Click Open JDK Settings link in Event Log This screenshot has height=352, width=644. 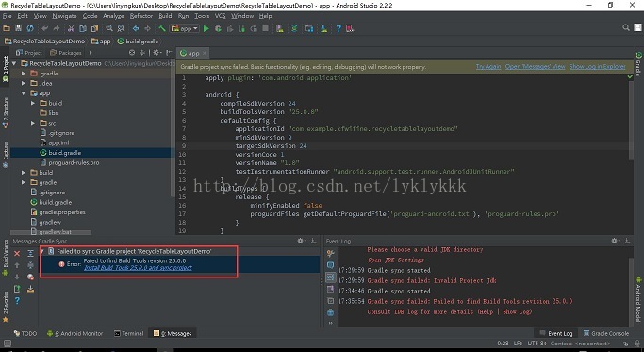coord(396,260)
